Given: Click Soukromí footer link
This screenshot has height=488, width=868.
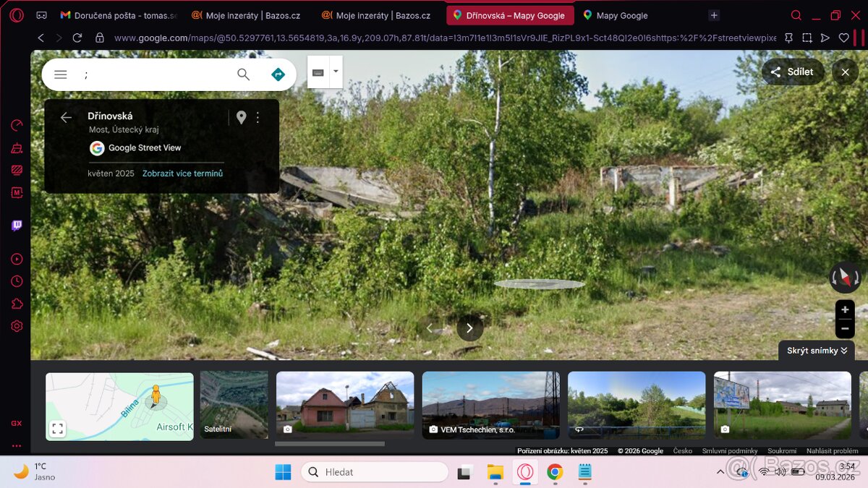Looking at the screenshot, I should pos(782,450).
